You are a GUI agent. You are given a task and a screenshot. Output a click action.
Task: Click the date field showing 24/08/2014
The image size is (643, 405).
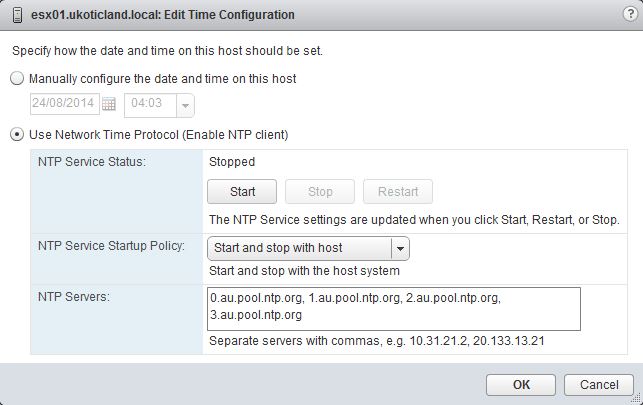click(65, 104)
